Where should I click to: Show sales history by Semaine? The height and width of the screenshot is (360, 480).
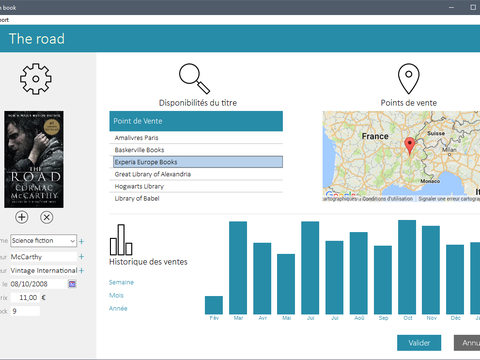[121, 282]
